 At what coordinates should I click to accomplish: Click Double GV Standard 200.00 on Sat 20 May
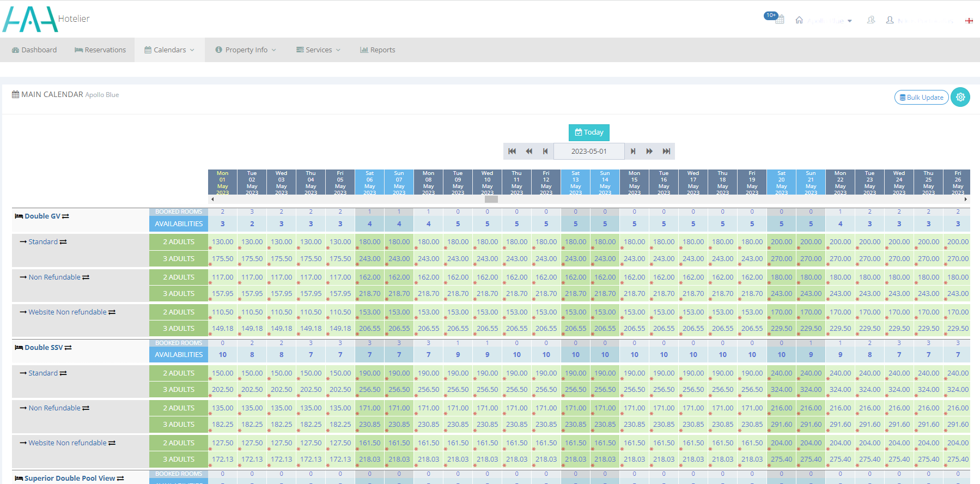click(x=781, y=242)
